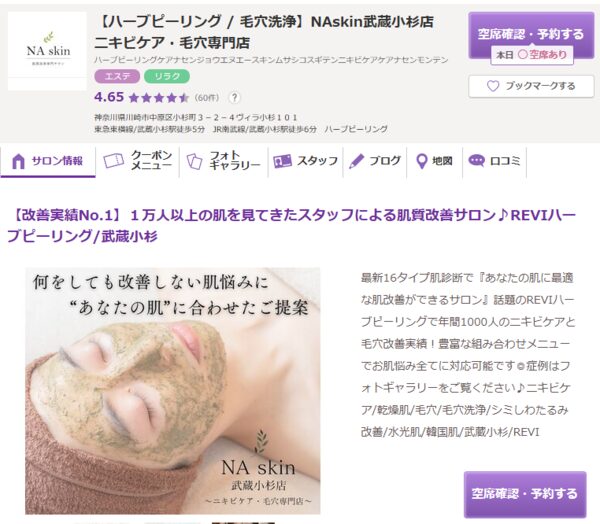This screenshot has height=524, width=600.
Task: Click top 空席確認・予約する button
Action: pos(531,35)
